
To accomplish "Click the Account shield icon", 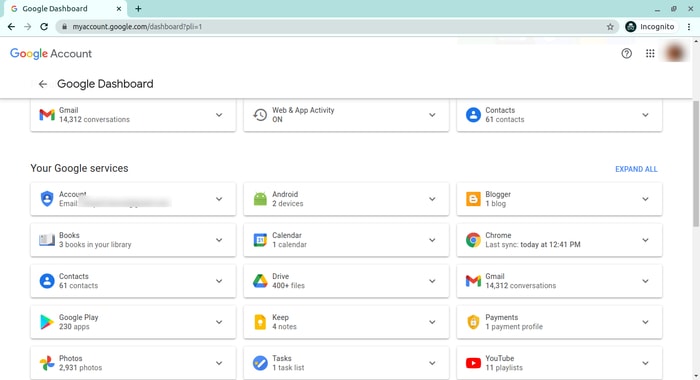I will [47, 199].
